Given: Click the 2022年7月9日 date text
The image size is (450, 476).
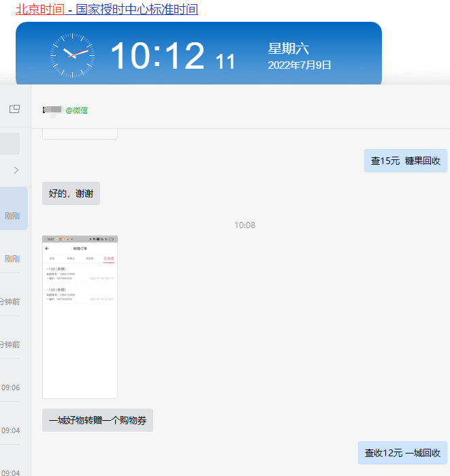Looking at the screenshot, I should click(299, 65).
